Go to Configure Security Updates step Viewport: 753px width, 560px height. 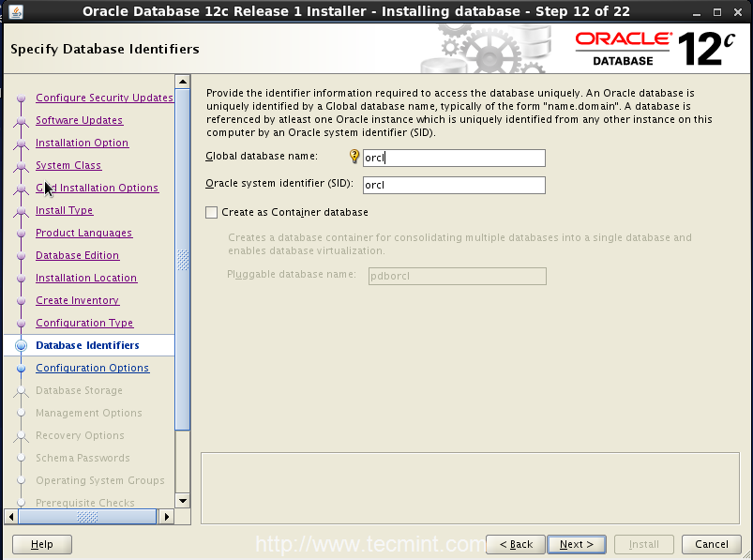[104, 98]
